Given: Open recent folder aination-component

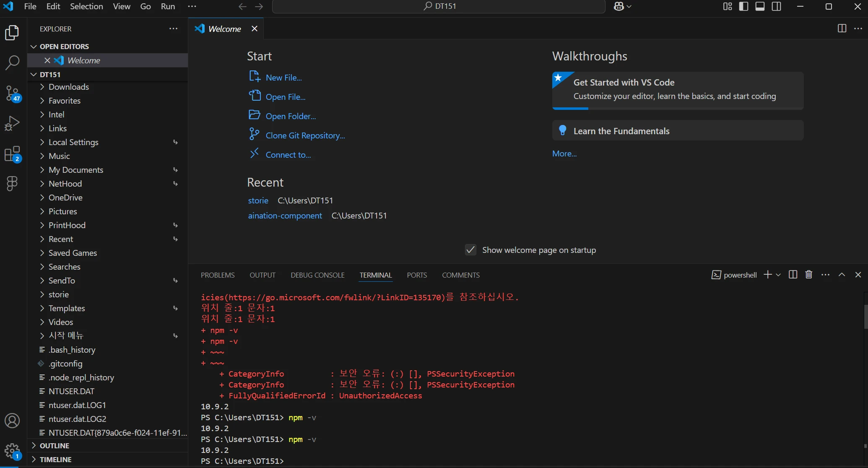Looking at the screenshot, I should [x=285, y=216].
